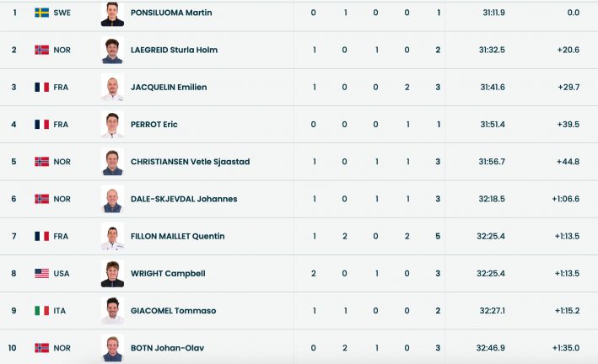Image resolution: width=598 pixels, height=364 pixels.
Task: Click the USA flag next to Wright
Action: pyautogui.click(x=41, y=273)
